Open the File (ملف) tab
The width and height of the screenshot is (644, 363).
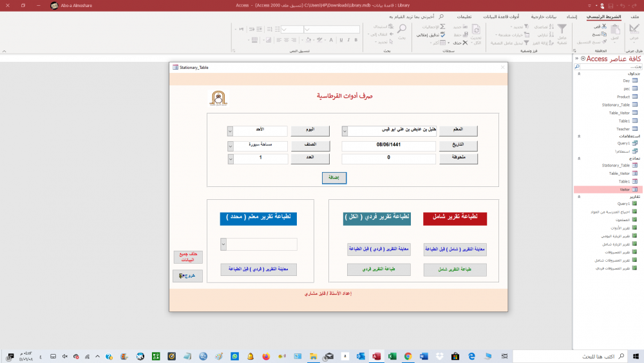tap(635, 17)
